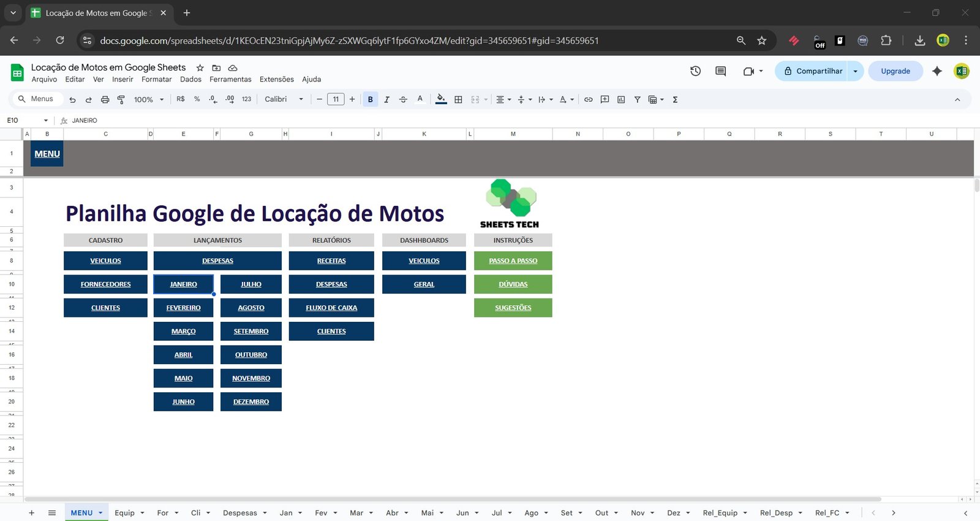980x521 pixels.
Task: Click the green PASSO A PASSO button
Action: point(513,260)
